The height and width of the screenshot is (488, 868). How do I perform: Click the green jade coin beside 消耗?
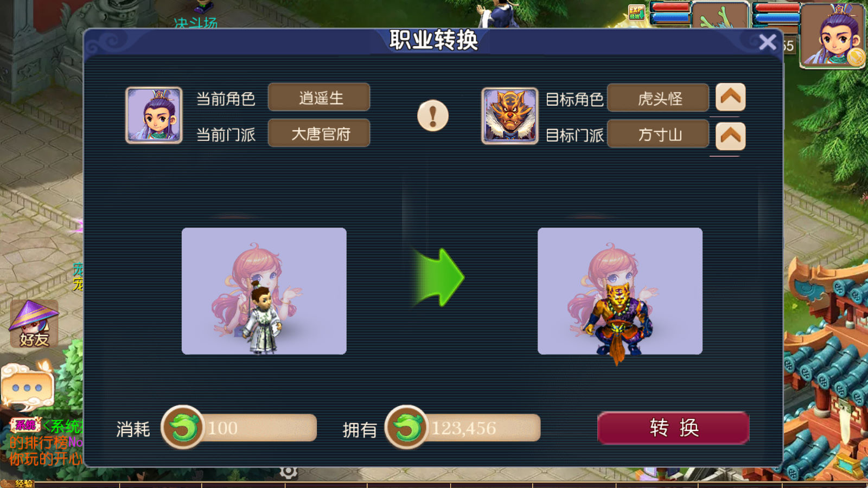(x=183, y=427)
